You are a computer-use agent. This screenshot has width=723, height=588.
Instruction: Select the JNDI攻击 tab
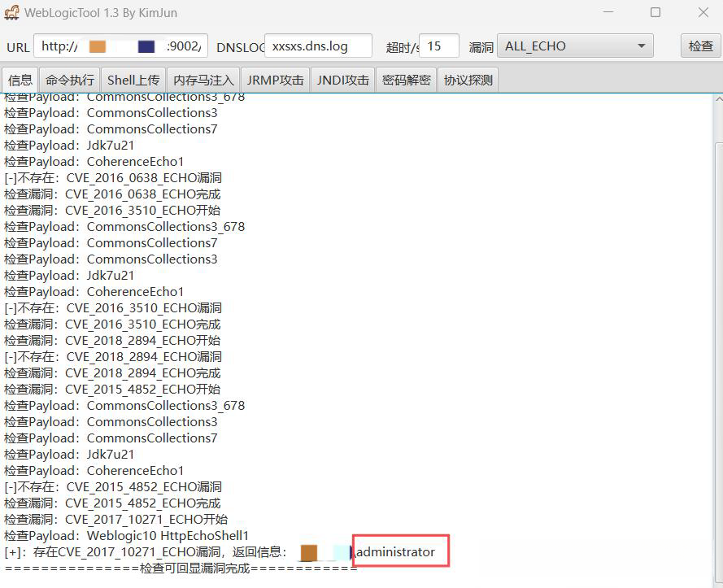[x=343, y=81]
